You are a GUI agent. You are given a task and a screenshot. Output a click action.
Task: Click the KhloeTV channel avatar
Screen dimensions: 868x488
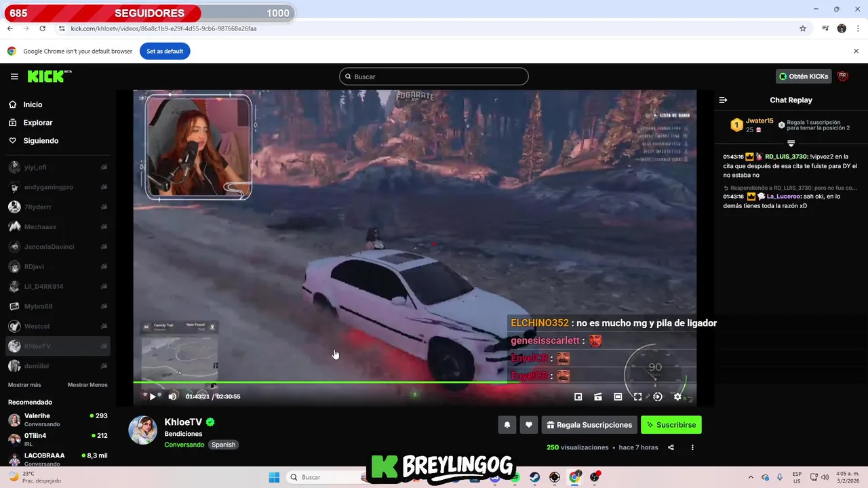[143, 430]
